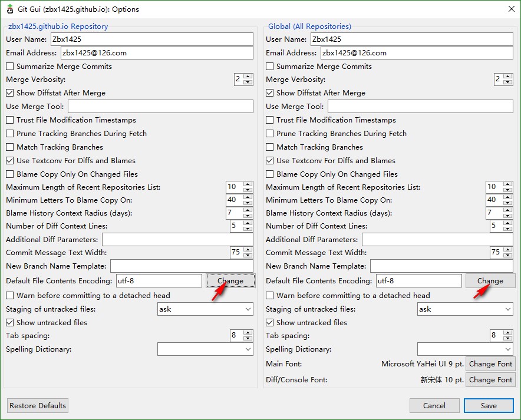Focus Email Address field in repository panel
Image resolution: width=521 pixels, height=420 pixels.
[157, 53]
